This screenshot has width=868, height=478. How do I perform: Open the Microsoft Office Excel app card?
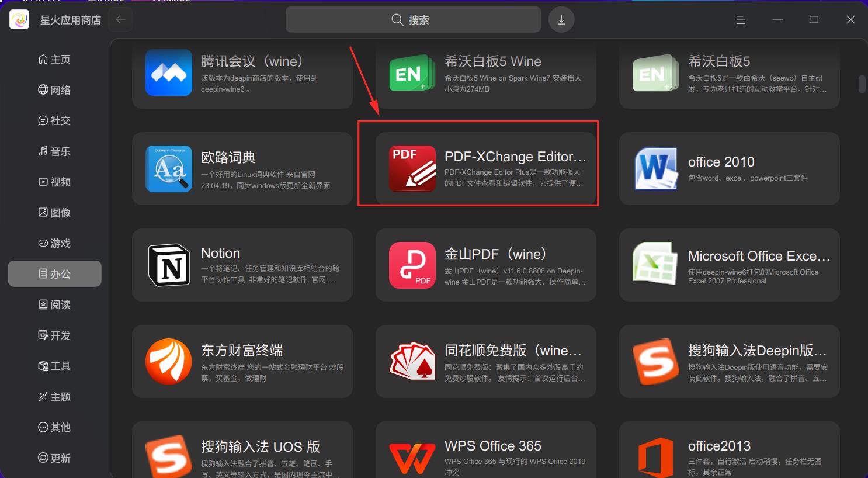pos(730,265)
